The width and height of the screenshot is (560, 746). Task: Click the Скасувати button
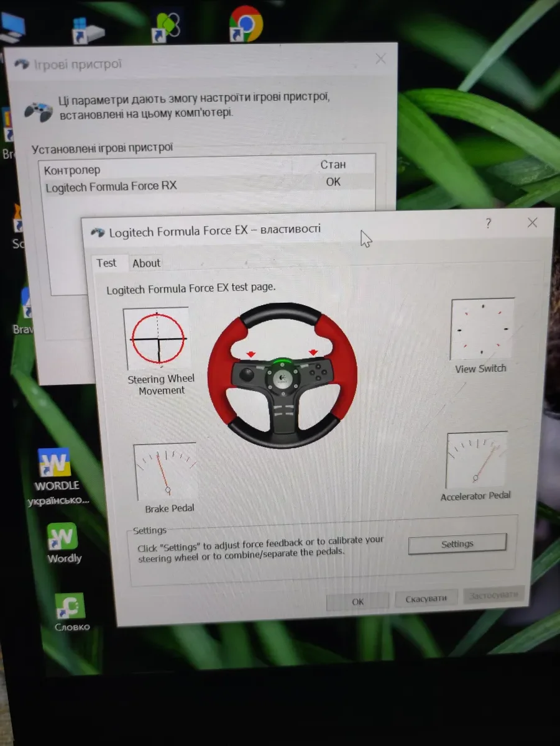click(x=426, y=598)
